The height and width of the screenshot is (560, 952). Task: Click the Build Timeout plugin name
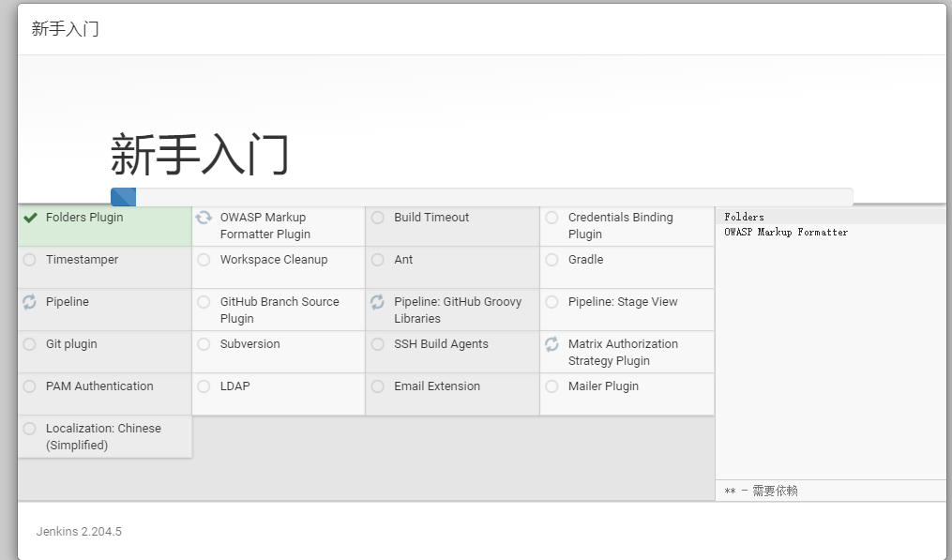(431, 218)
